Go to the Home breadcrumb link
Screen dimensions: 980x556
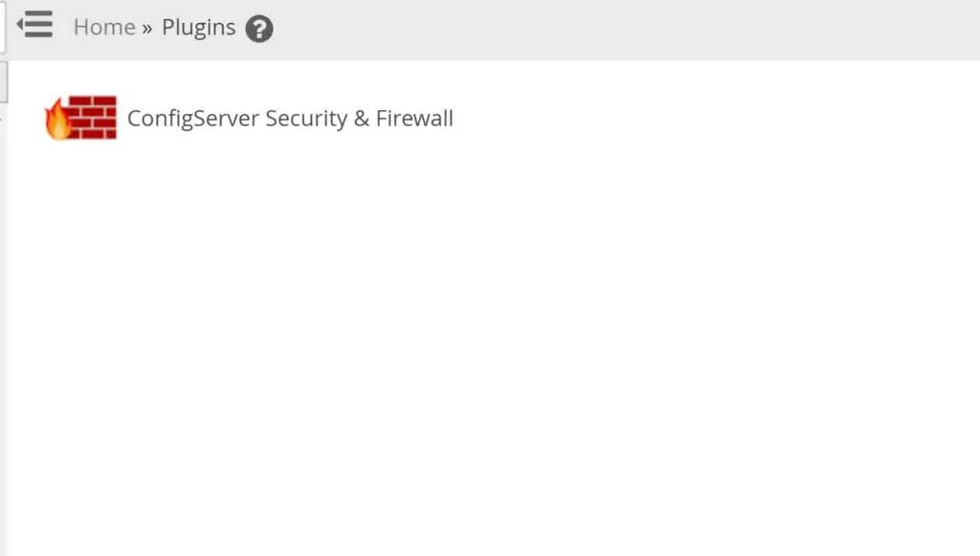pyautogui.click(x=104, y=27)
